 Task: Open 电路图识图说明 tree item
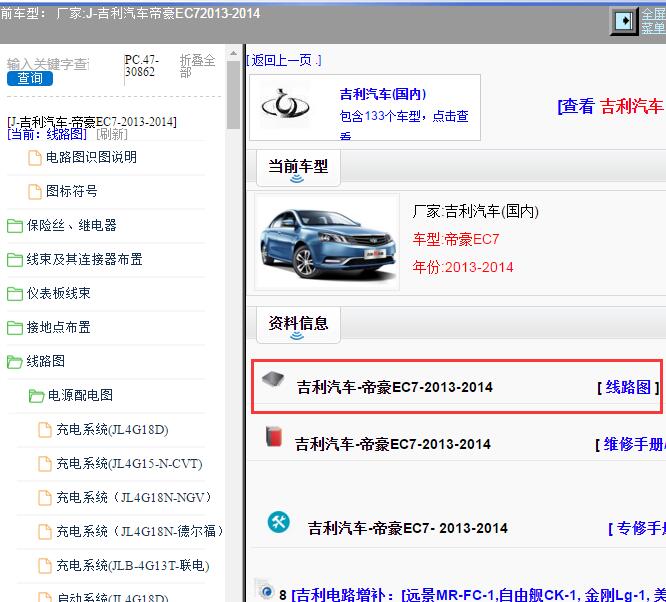pos(91,157)
